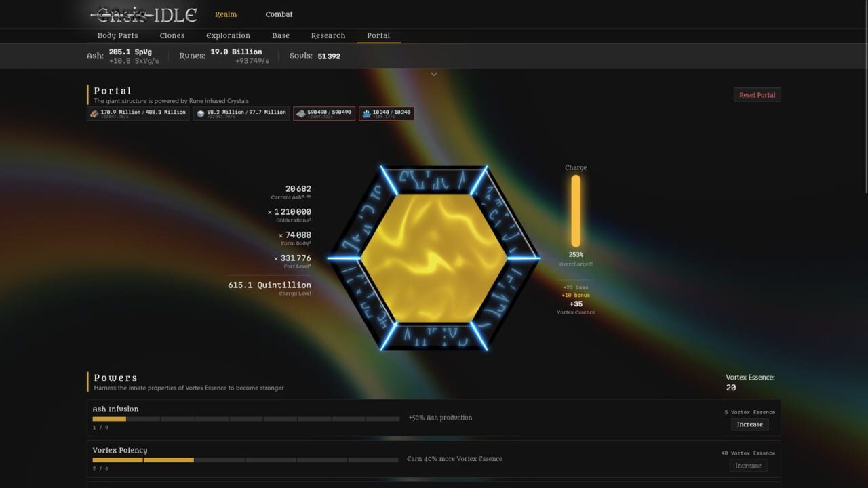The width and height of the screenshot is (868, 488).
Task: Click the Powers section heading
Action: tap(116, 378)
